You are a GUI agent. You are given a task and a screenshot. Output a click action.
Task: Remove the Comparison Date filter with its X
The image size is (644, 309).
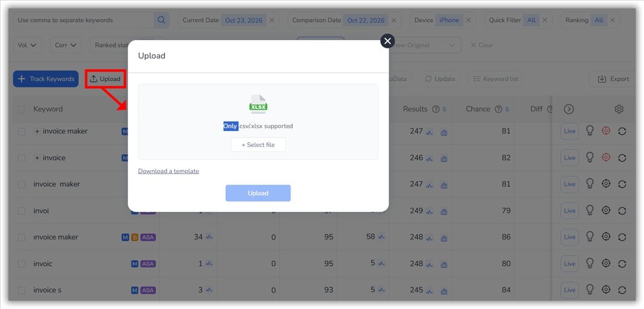pos(394,20)
